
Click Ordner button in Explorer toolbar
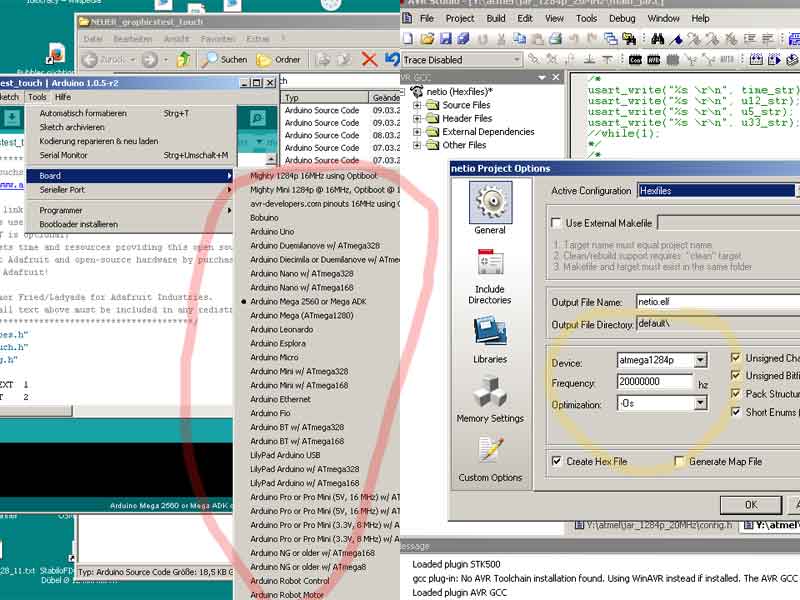coord(279,60)
